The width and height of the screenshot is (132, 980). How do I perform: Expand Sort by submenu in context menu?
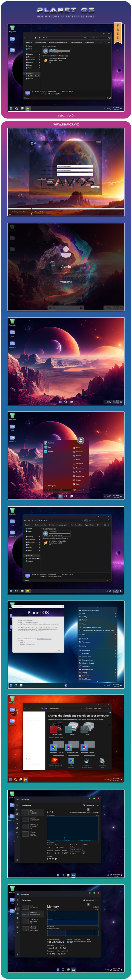[x=97, y=617]
